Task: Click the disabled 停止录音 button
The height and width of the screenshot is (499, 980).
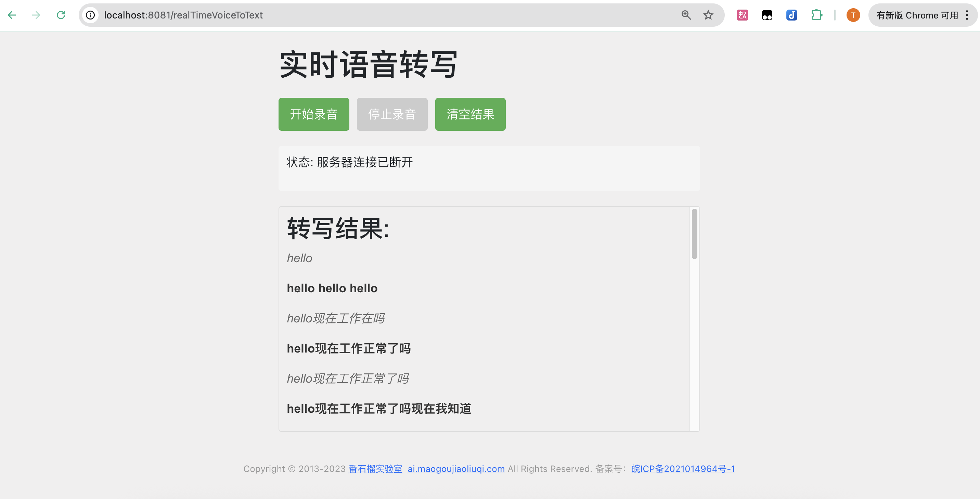Action: (x=392, y=114)
